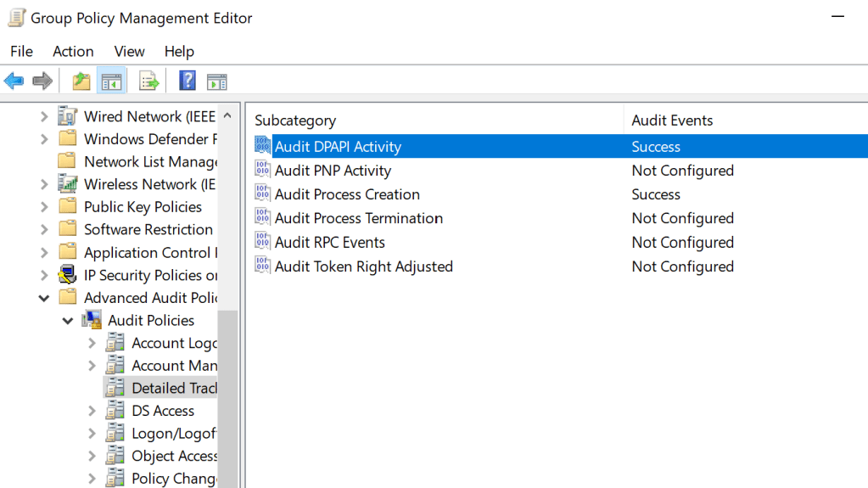The image size is (868, 488).
Task: Expand the Account Logon tree node
Action: pyautogui.click(x=92, y=343)
